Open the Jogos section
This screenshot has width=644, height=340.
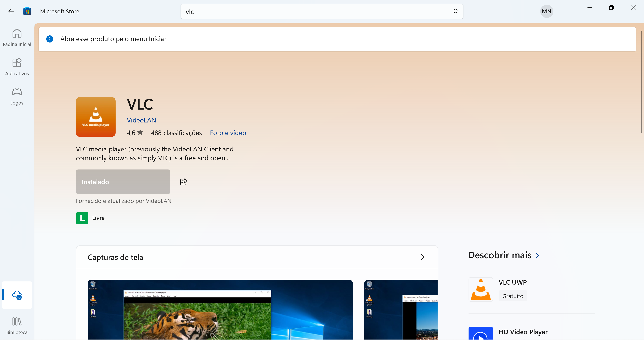[x=17, y=96]
